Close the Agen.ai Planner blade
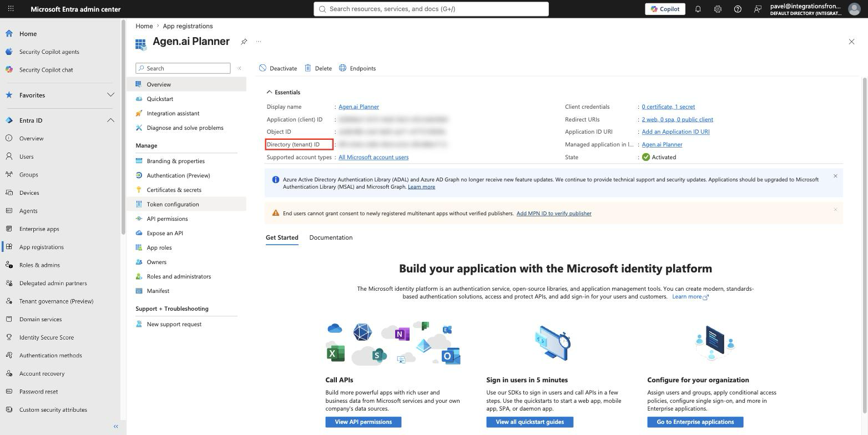This screenshot has width=868, height=435. pyautogui.click(x=851, y=42)
